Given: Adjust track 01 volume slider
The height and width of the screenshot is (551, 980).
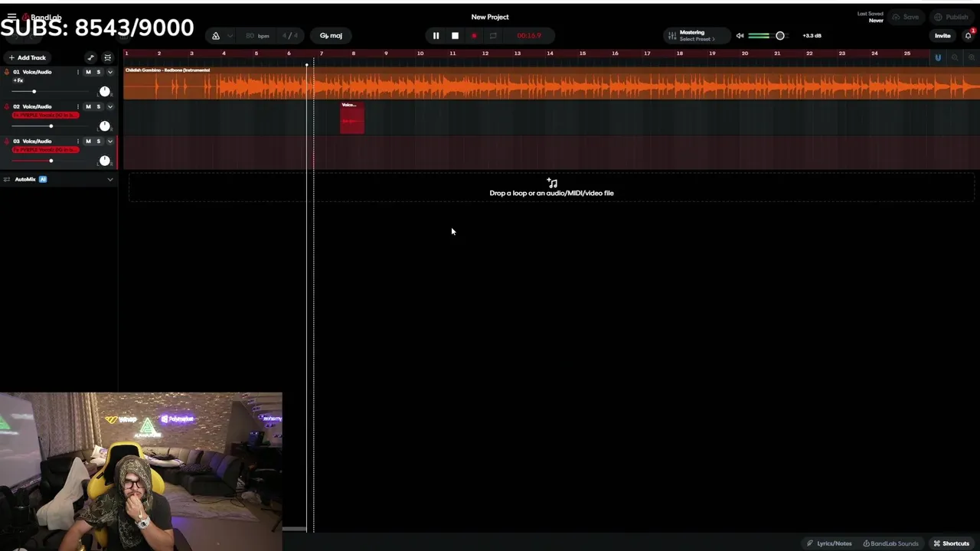Looking at the screenshot, I should (x=34, y=92).
